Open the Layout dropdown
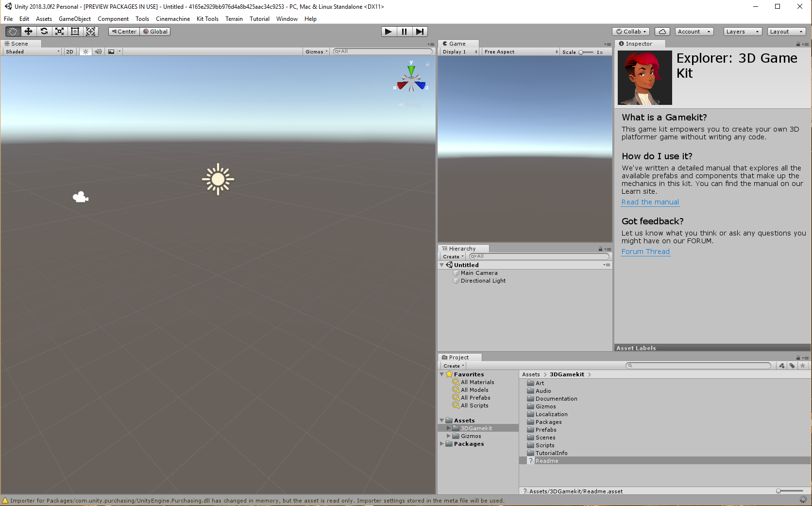The height and width of the screenshot is (506, 812). click(x=787, y=32)
